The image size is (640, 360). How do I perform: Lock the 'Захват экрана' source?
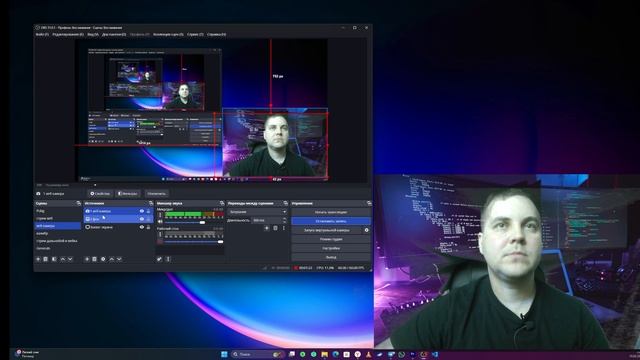tap(149, 227)
